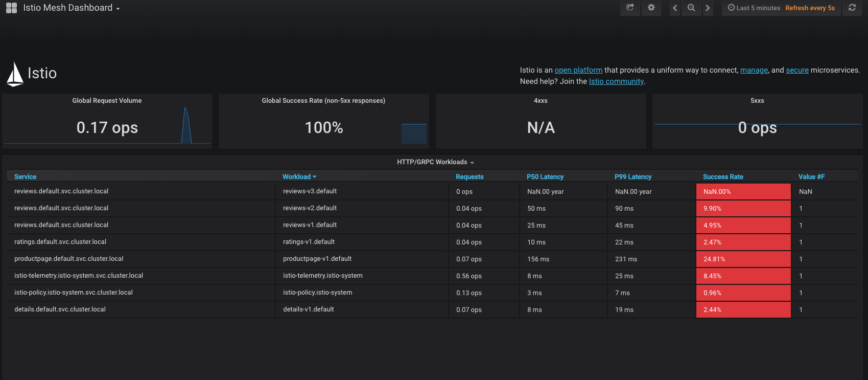Select istio-telemetry.istio-system workload cell
Viewport: 868px width, 380px height.
coord(362,276)
